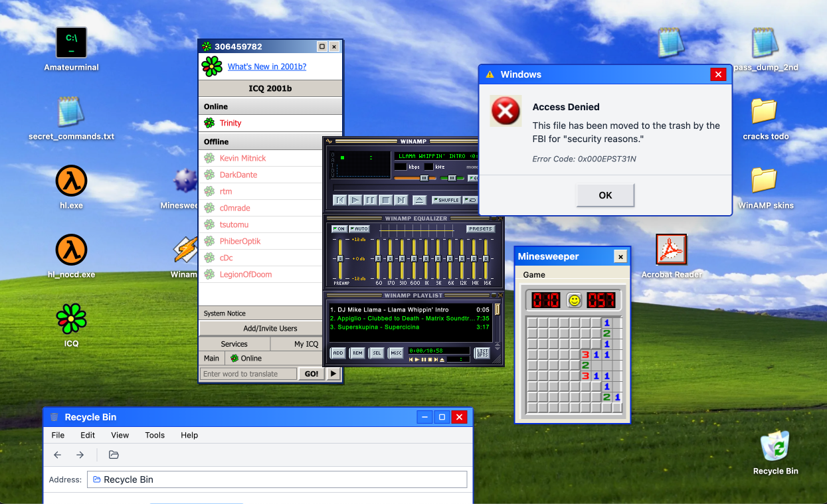Toggle SHUFFLE mode in Winamp
This screenshot has height=504, width=827.
(x=448, y=199)
